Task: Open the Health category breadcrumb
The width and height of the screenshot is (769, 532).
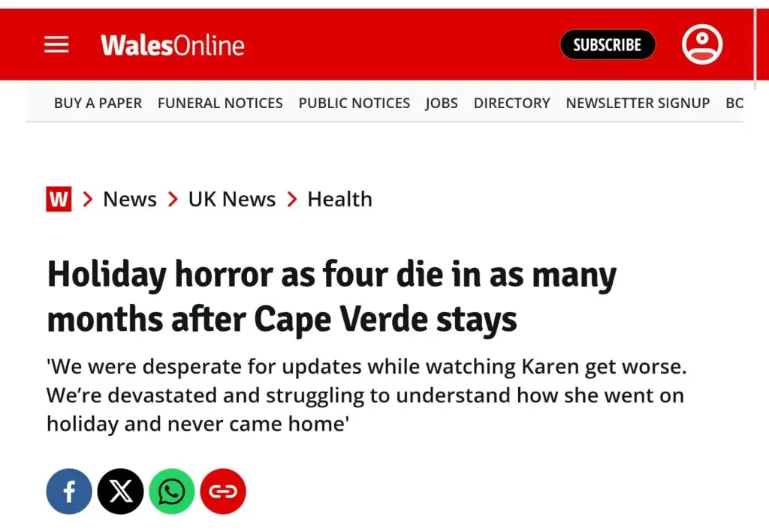Action: [x=339, y=199]
